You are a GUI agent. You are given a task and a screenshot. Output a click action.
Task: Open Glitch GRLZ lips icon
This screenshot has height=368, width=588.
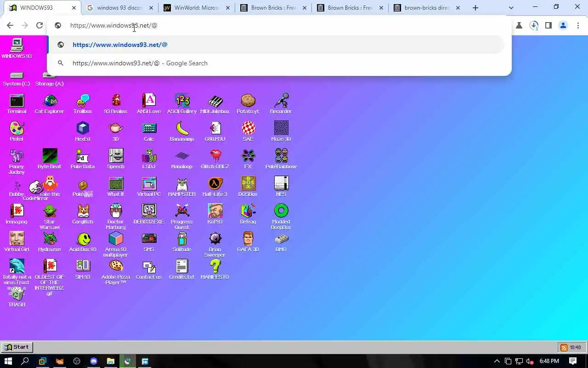click(x=215, y=159)
